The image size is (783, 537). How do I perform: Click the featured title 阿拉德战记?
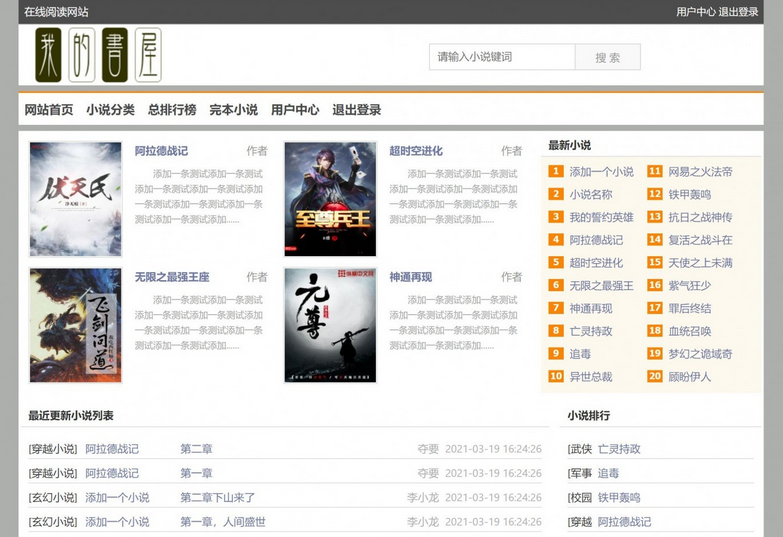click(161, 151)
